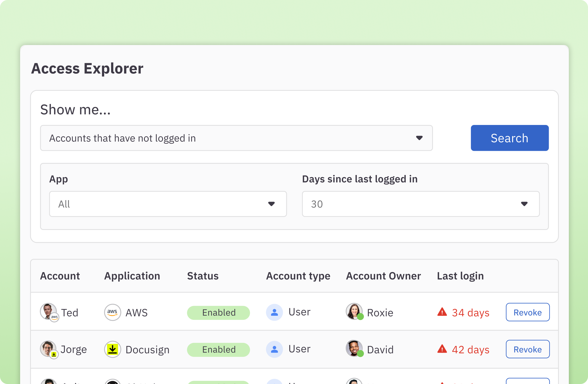This screenshot has height=384, width=588.
Task: Click Ted's account avatar
Action: click(48, 311)
